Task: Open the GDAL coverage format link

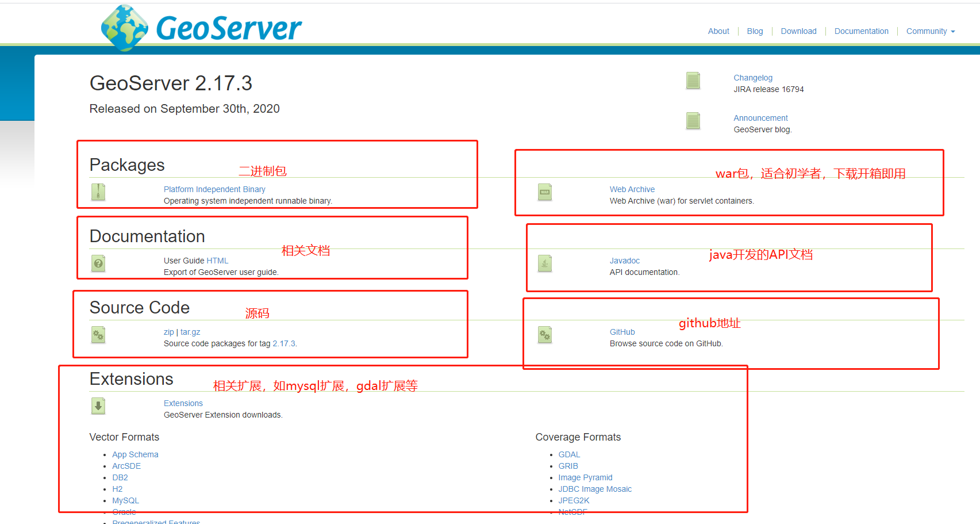Action: [569, 454]
